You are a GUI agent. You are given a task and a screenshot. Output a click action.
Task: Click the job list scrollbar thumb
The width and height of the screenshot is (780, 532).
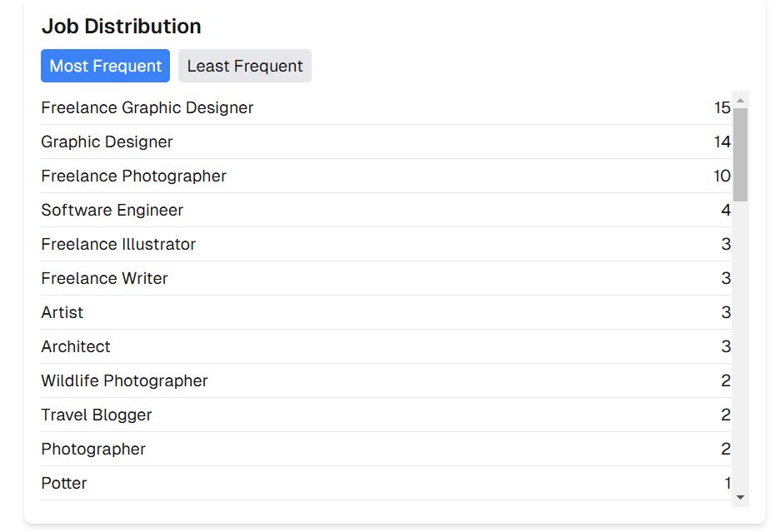click(740, 154)
